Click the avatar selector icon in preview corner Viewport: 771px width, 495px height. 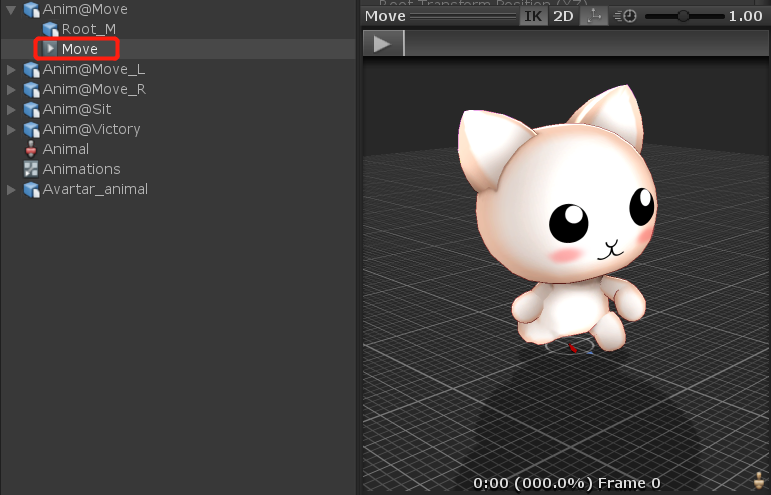point(759,479)
